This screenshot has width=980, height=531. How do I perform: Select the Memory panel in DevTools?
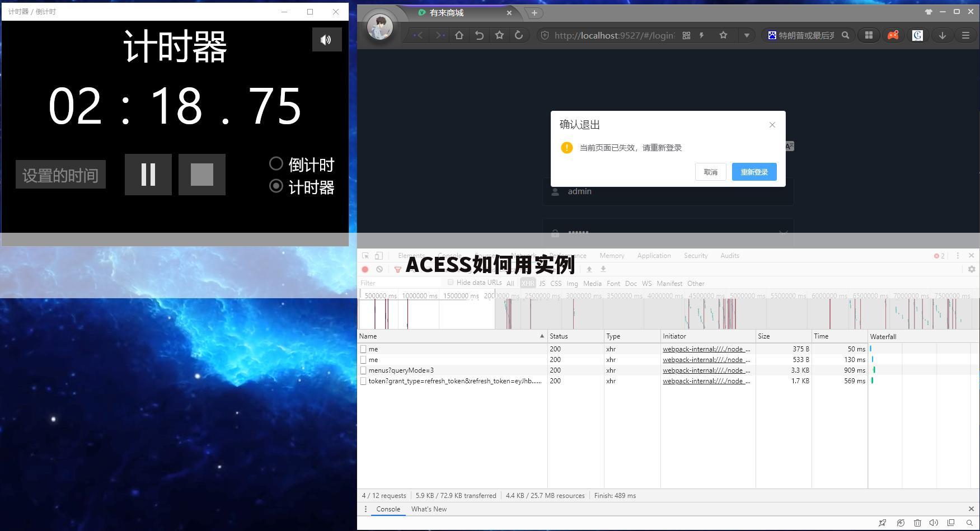(x=611, y=256)
